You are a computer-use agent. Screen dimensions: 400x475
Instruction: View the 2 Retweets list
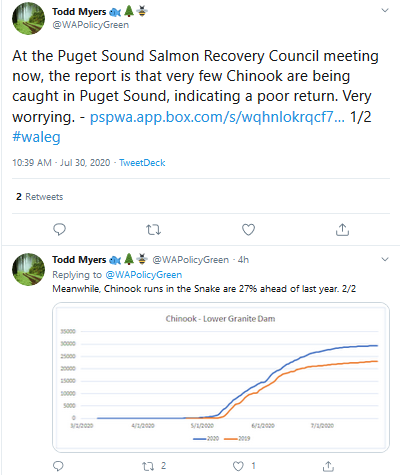[x=40, y=197]
